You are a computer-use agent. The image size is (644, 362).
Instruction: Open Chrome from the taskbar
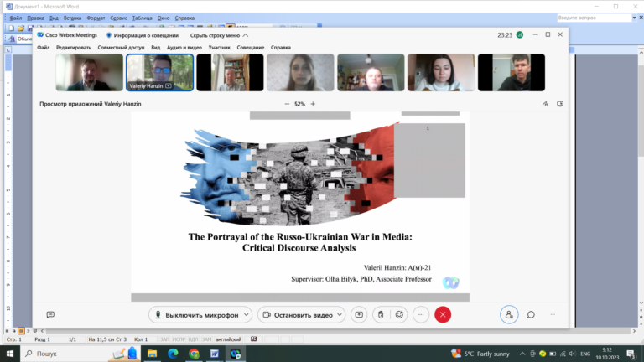194,354
